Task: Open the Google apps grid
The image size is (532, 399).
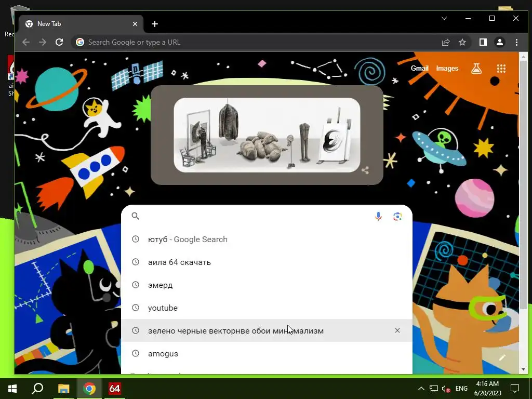Action: click(x=501, y=69)
